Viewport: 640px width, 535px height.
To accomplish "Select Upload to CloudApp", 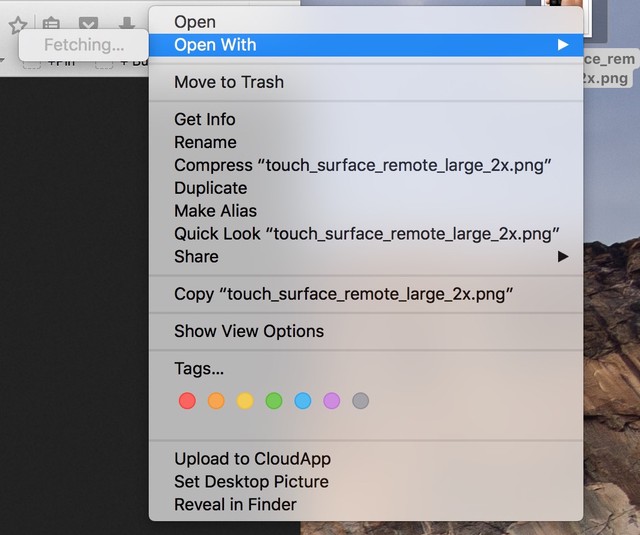I will (252, 459).
